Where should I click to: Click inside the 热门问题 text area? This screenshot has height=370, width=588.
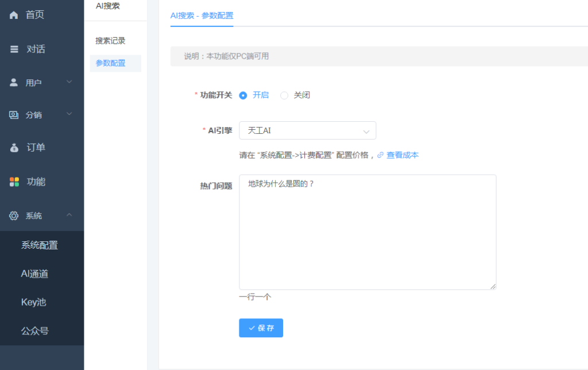pyautogui.click(x=367, y=230)
